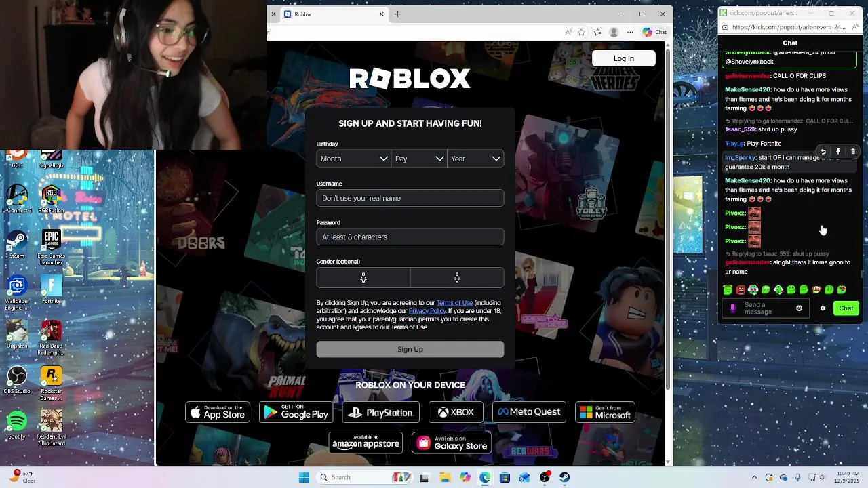Open Steam from the taskbar

click(565, 477)
